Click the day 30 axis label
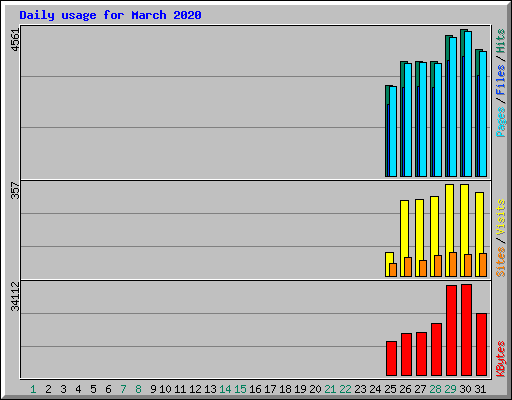The image size is (512, 400). [465, 389]
